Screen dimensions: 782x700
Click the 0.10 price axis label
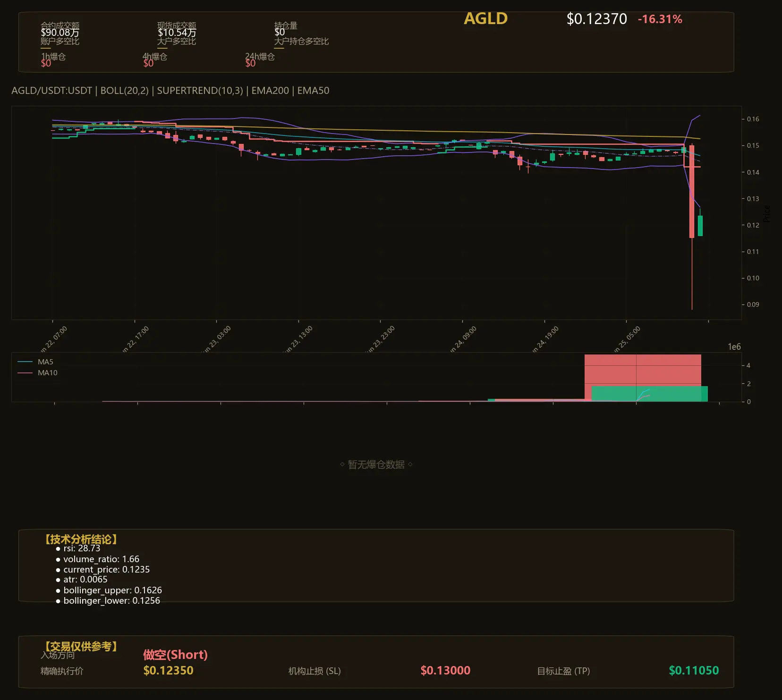coord(753,278)
